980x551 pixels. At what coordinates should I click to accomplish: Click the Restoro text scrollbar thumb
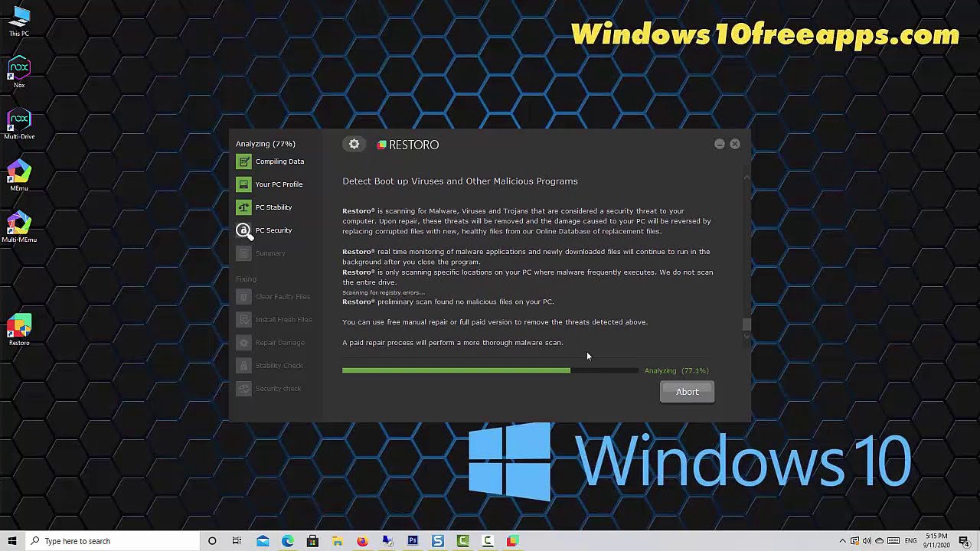click(746, 324)
